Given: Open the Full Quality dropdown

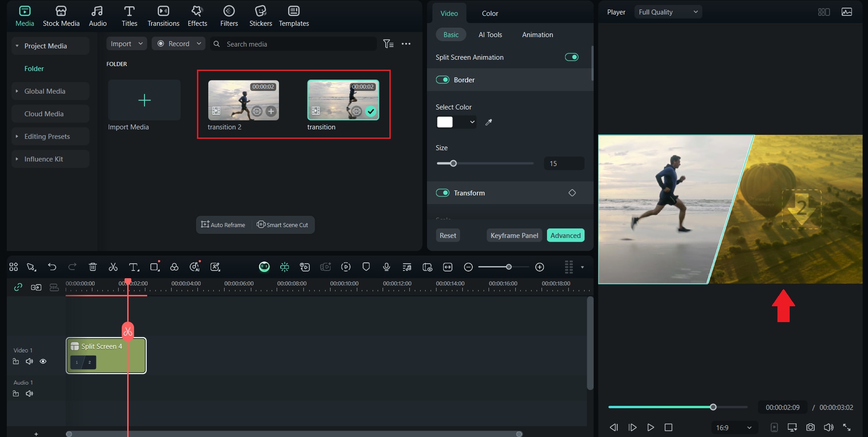Looking at the screenshot, I should (668, 12).
